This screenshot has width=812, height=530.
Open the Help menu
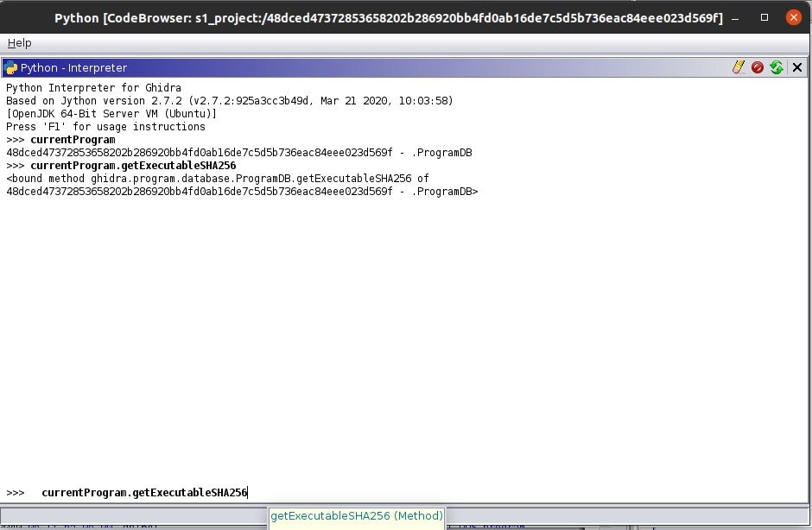click(19, 42)
